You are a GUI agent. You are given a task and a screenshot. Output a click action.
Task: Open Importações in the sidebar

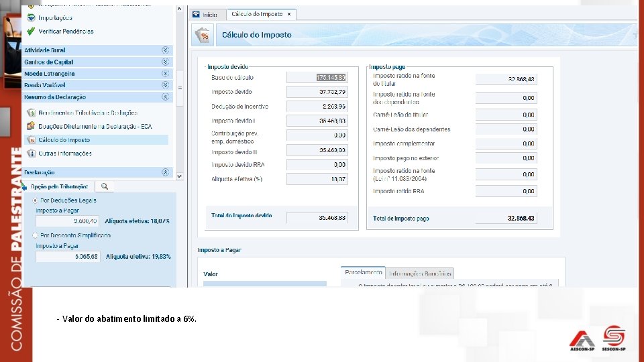pos(55,17)
